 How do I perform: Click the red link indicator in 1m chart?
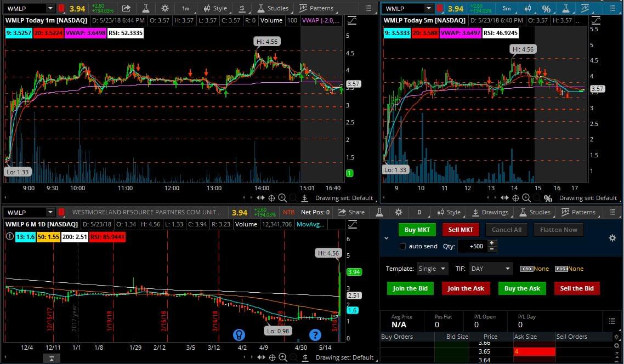pos(61,8)
